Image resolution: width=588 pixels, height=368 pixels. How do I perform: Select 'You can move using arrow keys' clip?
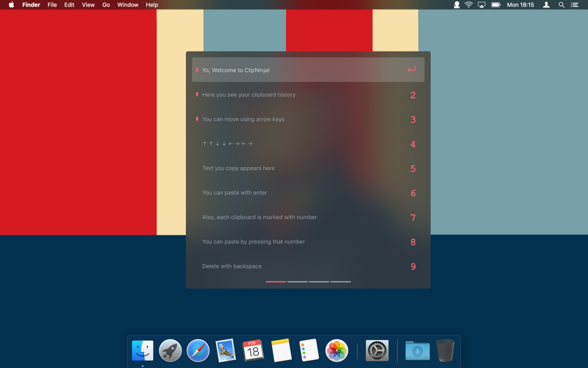pyautogui.click(x=308, y=119)
